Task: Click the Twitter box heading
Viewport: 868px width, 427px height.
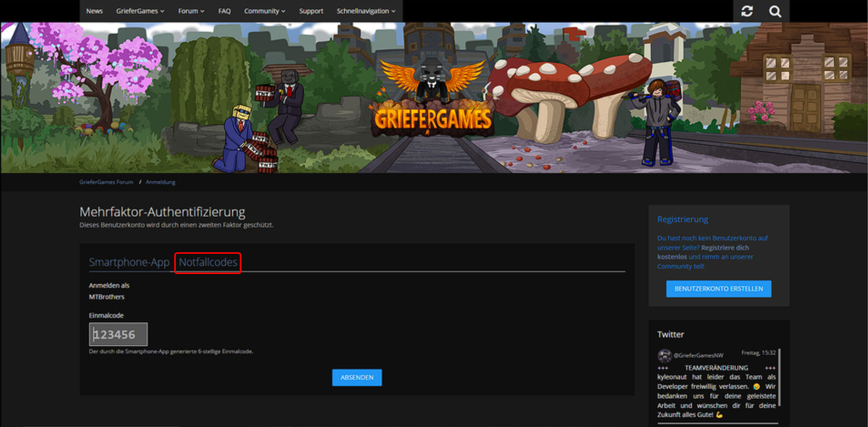Action: click(x=670, y=334)
